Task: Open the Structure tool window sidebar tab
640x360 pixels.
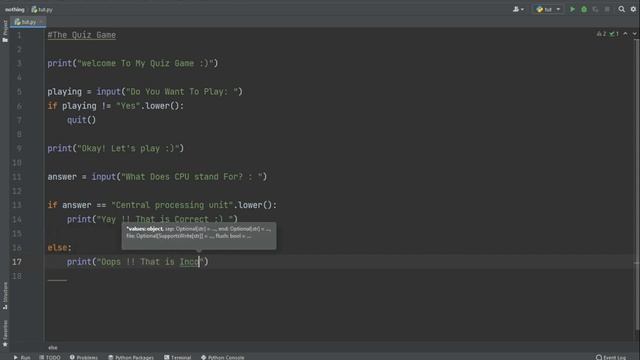Action: (x=5, y=296)
